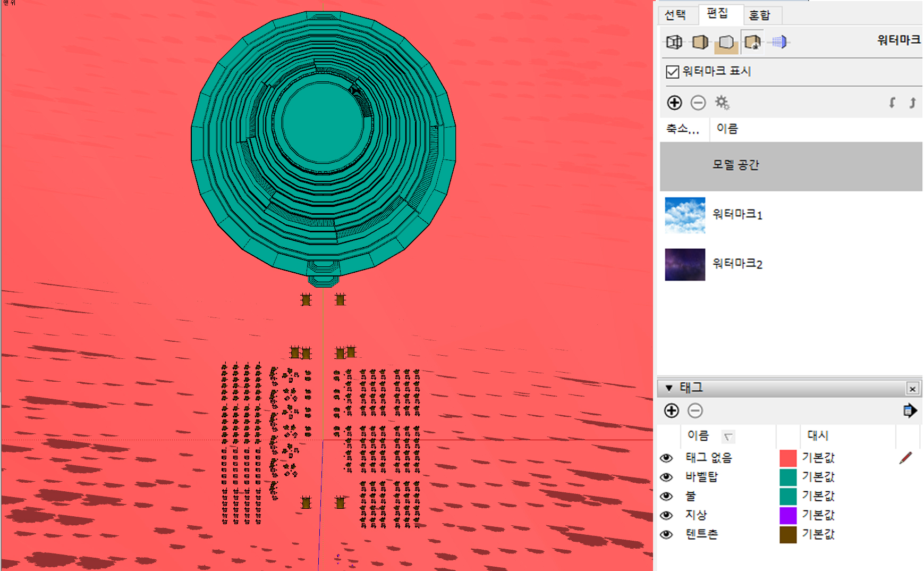
Task: Open the Face settings icon
Action: click(700, 42)
